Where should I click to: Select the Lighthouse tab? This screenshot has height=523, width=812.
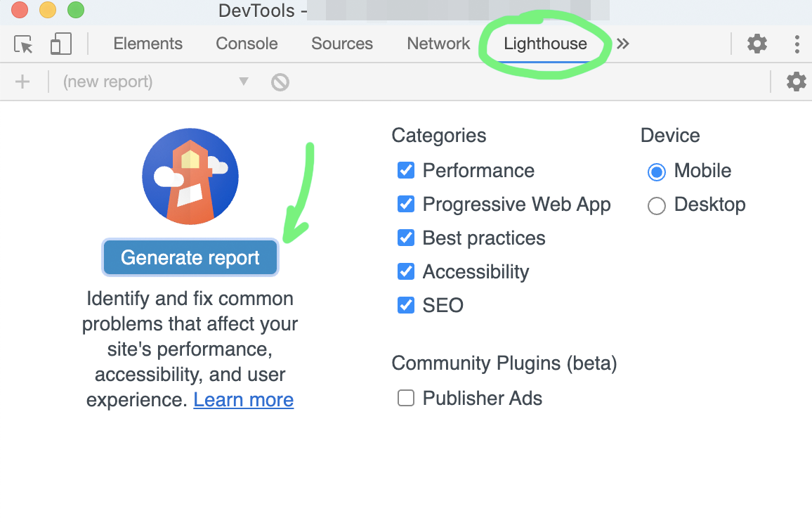(545, 44)
